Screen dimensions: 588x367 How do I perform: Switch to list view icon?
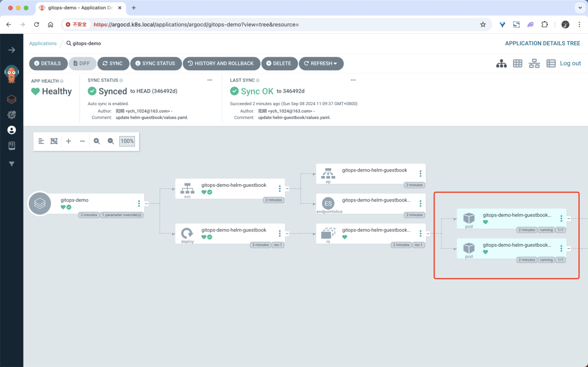tap(551, 63)
